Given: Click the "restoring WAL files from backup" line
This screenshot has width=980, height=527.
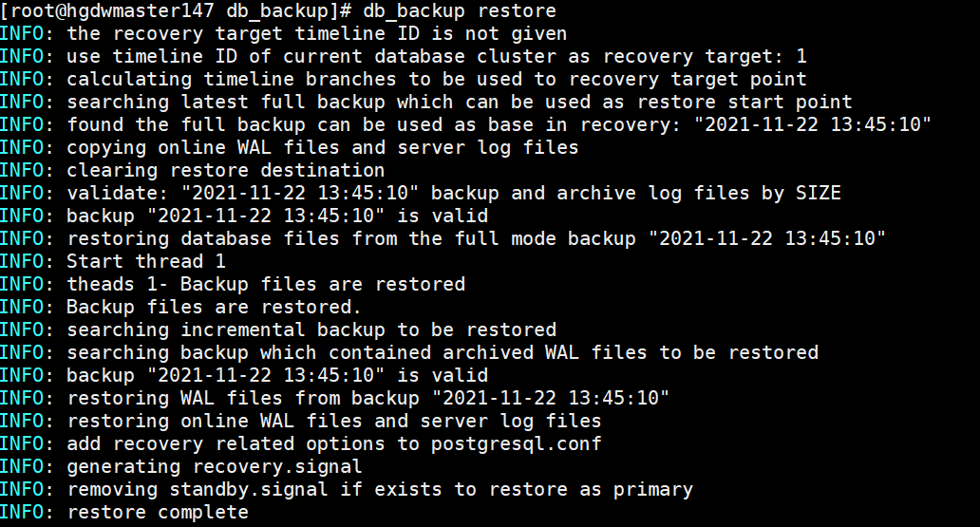Looking at the screenshot, I should click(x=368, y=398).
